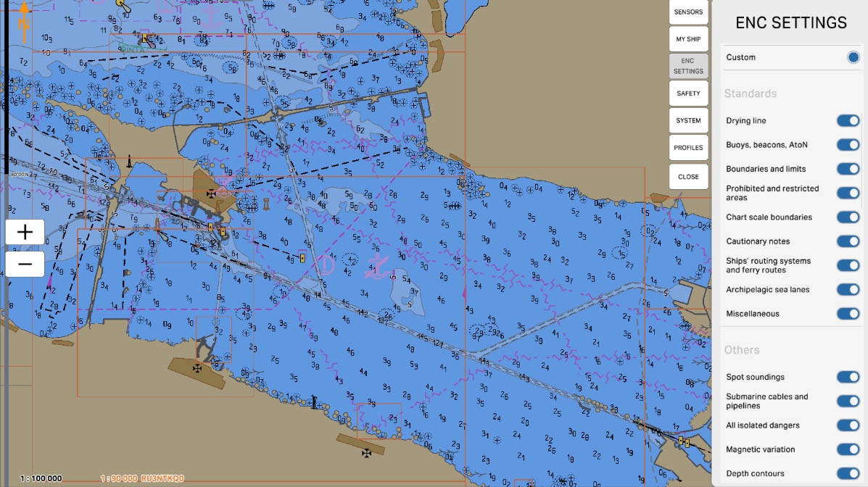Open the SENSORS menu

688,12
